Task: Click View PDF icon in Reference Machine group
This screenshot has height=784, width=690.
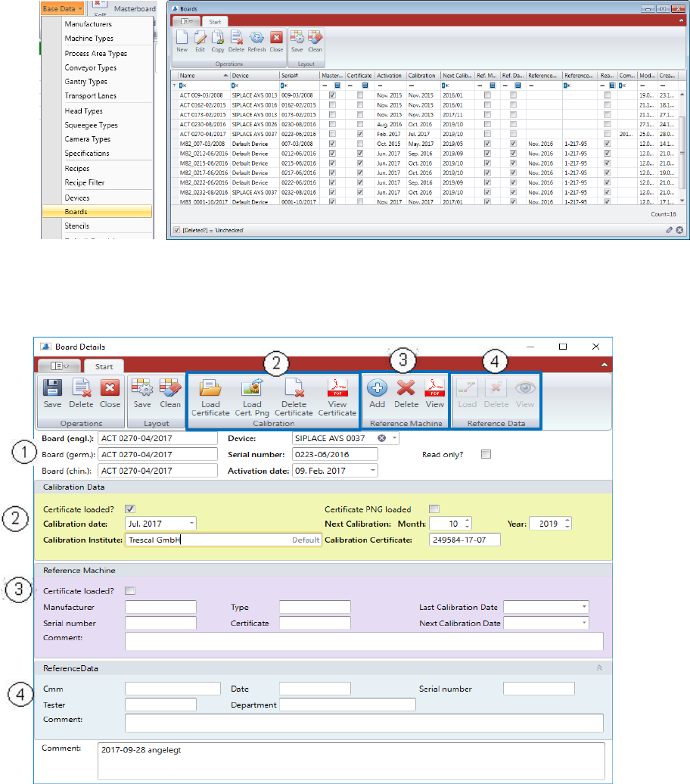Action: [x=434, y=387]
